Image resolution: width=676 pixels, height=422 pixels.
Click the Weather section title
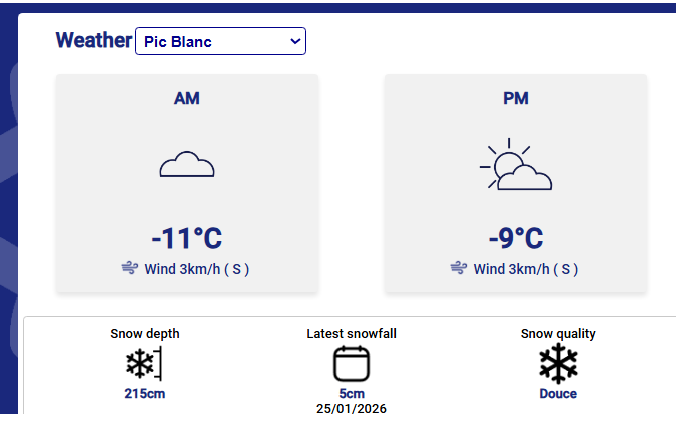pyautogui.click(x=94, y=40)
